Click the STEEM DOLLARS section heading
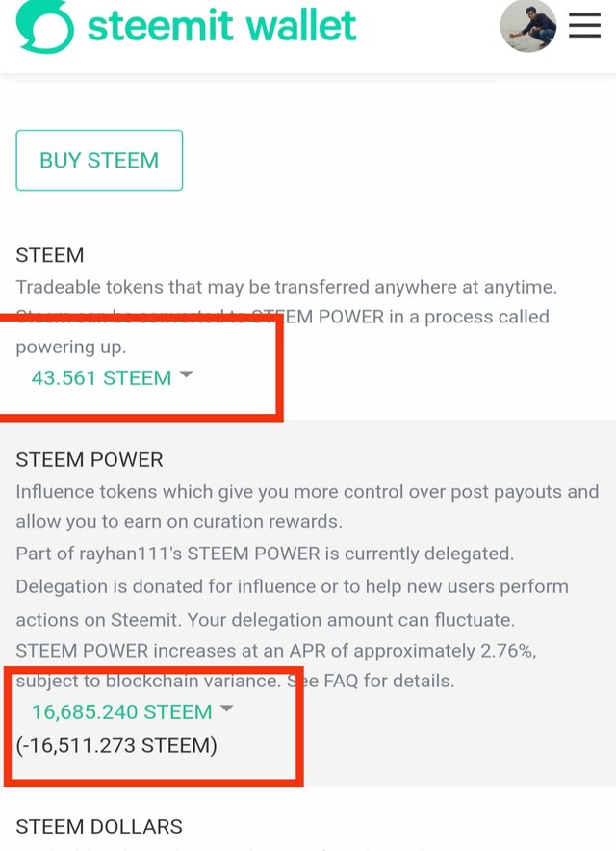The width and height of the screenshot is (616, 851). tap(99, 827)
